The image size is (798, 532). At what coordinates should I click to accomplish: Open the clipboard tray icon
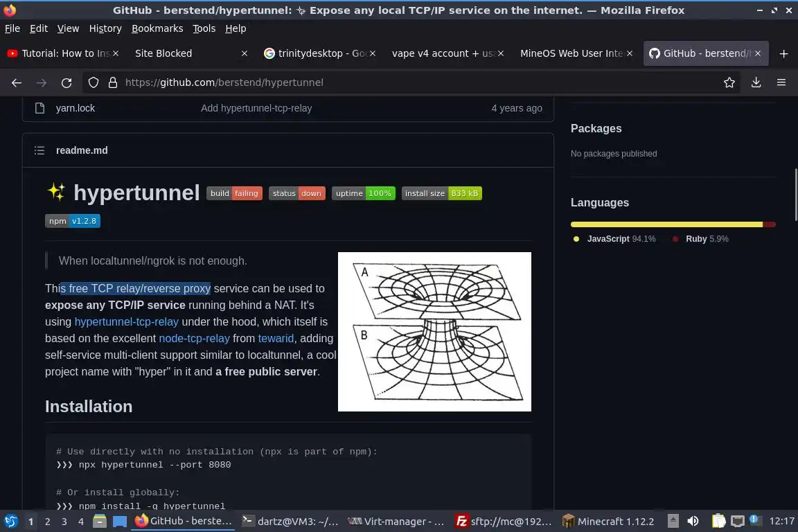718,522
